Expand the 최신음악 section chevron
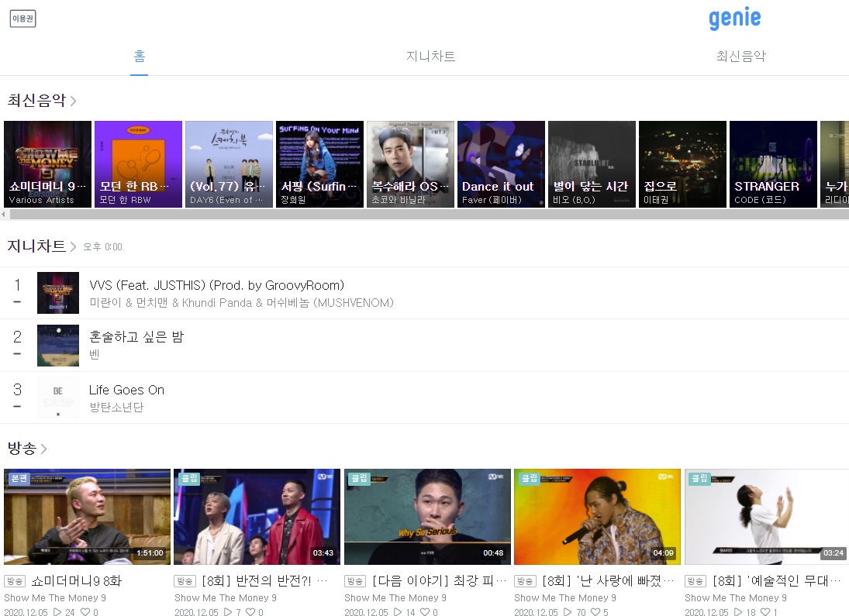 (x=74, y=101)
